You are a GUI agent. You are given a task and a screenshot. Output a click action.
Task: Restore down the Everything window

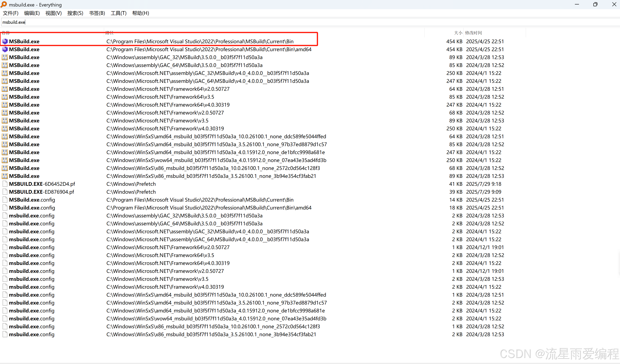click(595, 4)
